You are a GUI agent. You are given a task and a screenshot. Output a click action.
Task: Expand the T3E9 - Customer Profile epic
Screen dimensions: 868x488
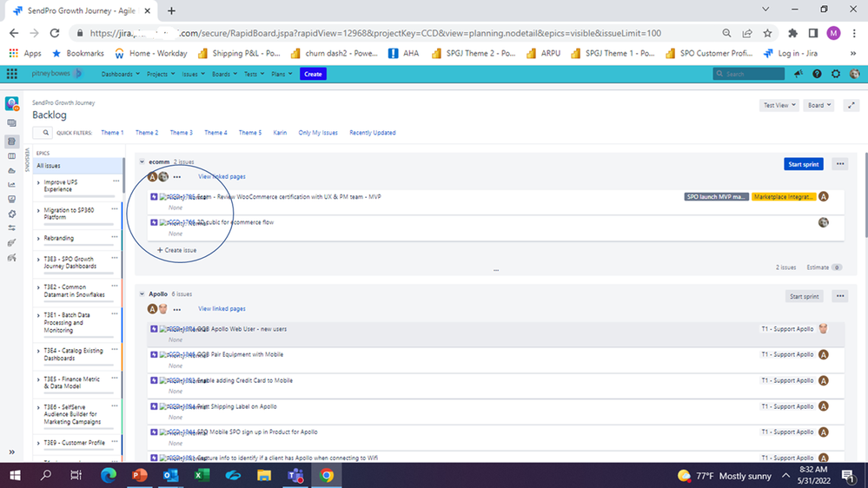38,443
